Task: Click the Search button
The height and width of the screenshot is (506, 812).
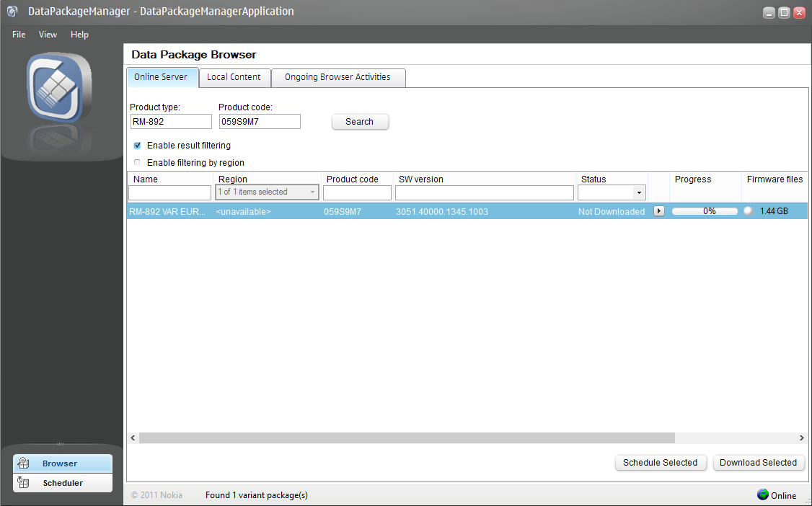Action: click(x=359, y=122)
